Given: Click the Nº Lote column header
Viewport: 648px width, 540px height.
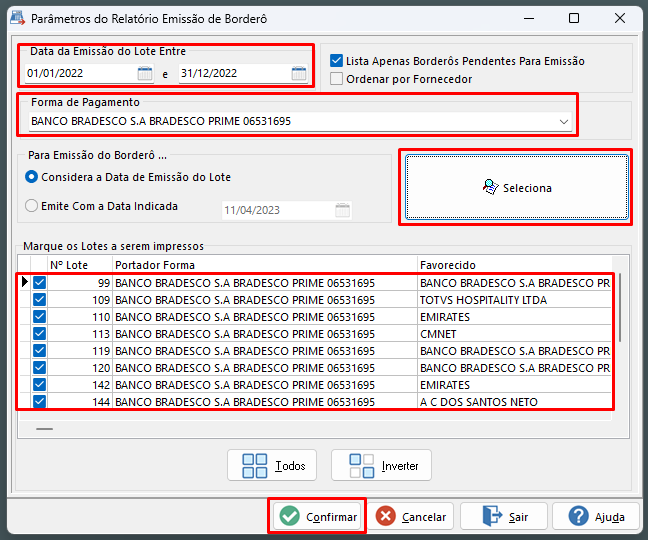Looking at the screenshot, I should coord(80,265).
